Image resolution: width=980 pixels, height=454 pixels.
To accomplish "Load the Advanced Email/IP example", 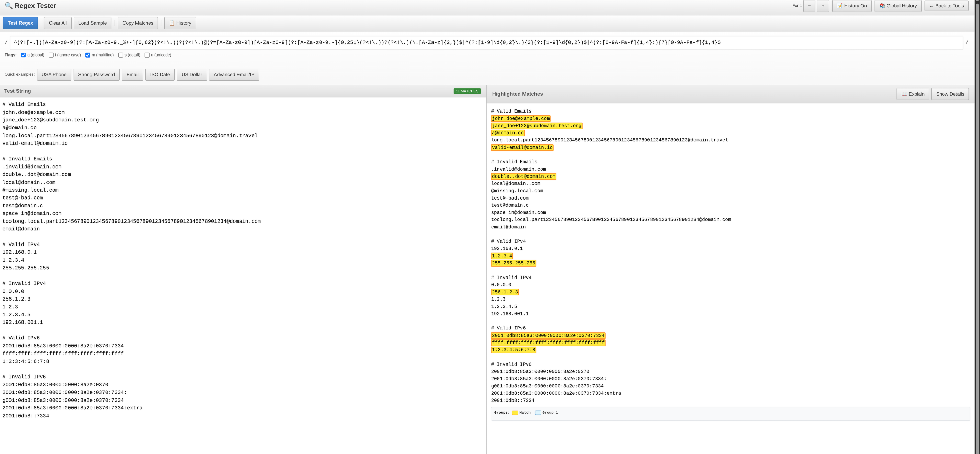I will tap(234, 75).
